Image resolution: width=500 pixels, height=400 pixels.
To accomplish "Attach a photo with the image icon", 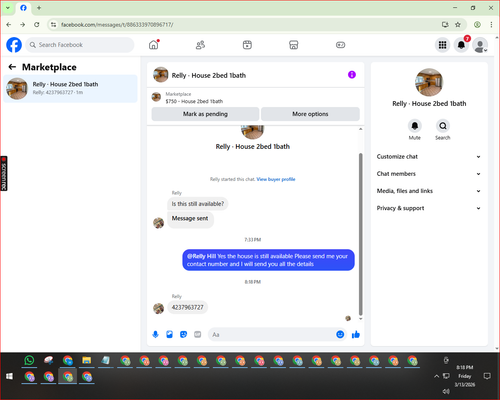I will (x=169, y=334).
